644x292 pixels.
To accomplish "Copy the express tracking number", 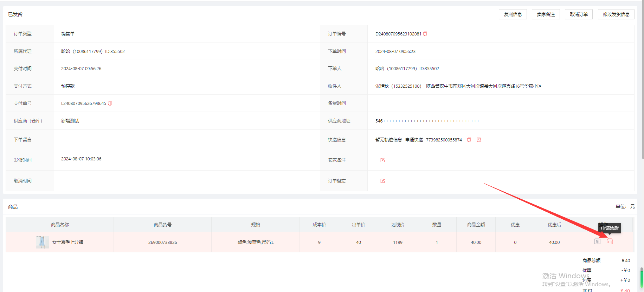I will tap(469, 140).
